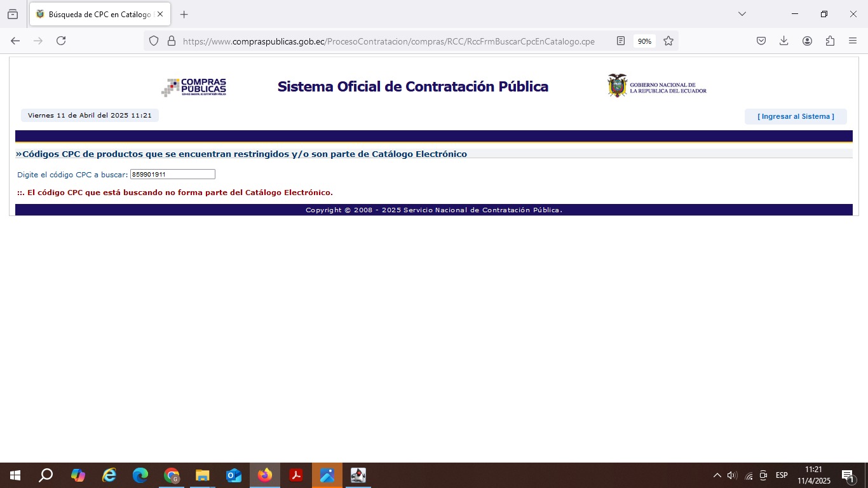Image resolution: width=868 pixels, height=488 pixels.
Task: Toggle Reader View in address bar
Action: point(621,41)
